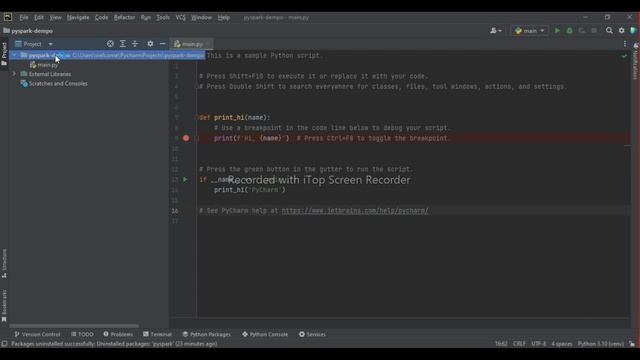Click the inspections checkmark in editor corner
Screen dimensions: 640x360
coord(624,56)
